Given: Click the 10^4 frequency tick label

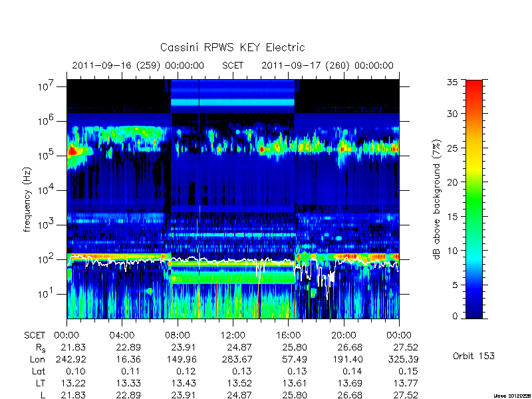Looking at the screenshot, I should point(47,190).
